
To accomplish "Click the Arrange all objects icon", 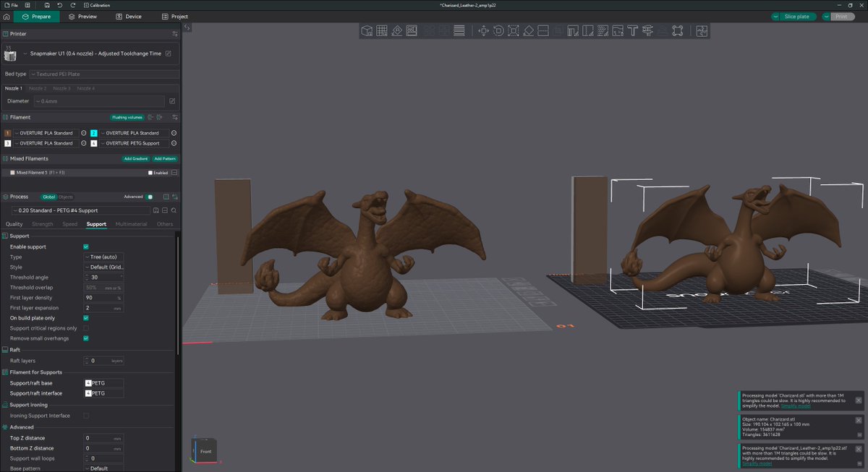I will (412, 30).
